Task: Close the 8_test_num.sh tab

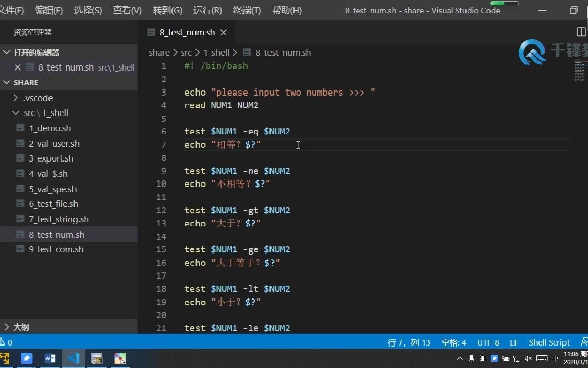Action: click(x=223, y=32)
